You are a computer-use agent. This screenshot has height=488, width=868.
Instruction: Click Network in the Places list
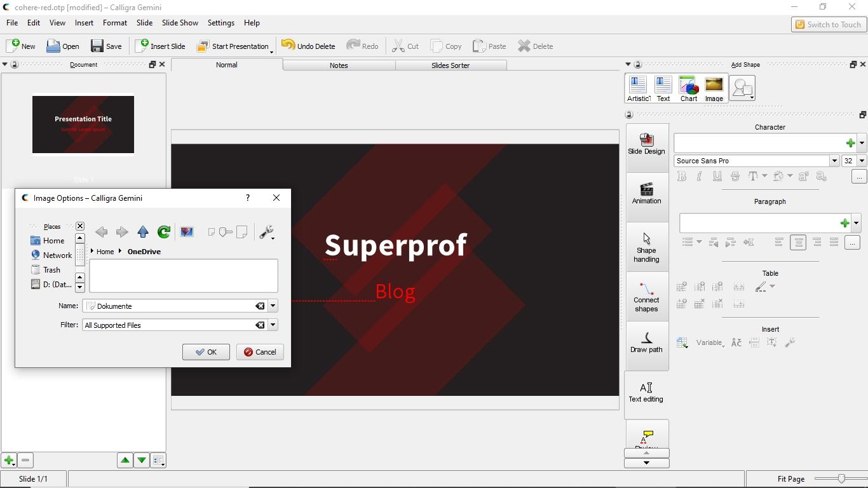(x=51, y=255)
